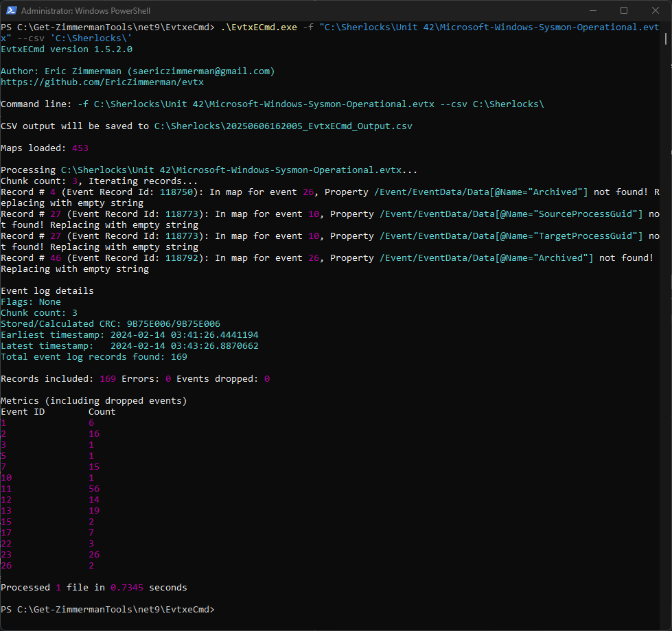Image resolution: width=672 pixels, height=631 pixels.
Task: Click the PowerShell icon in title bar
Action: pyautogui.click(x=12, y=10)
